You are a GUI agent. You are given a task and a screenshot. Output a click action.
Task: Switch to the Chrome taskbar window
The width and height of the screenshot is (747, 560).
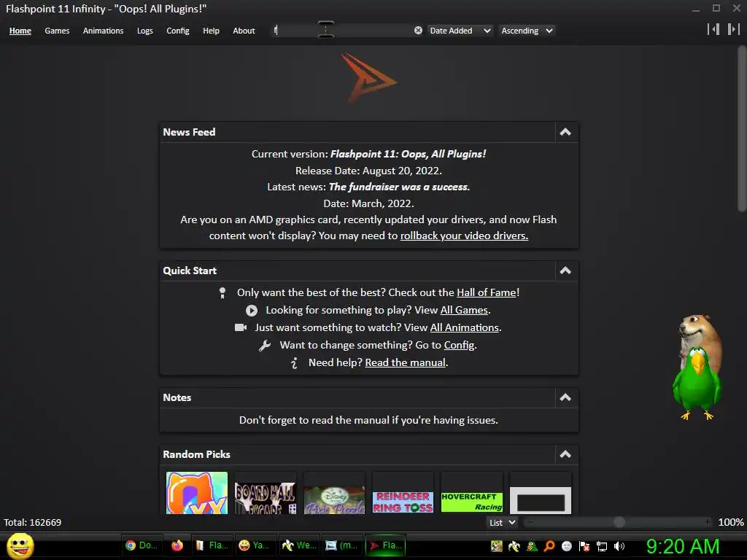coord(142,545)
